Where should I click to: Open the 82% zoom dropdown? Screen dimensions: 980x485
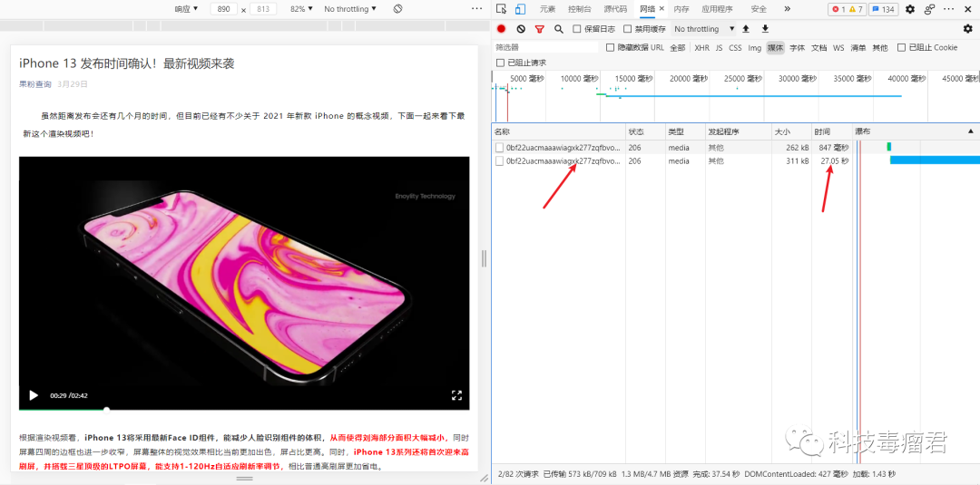click(x=301, y=9)
